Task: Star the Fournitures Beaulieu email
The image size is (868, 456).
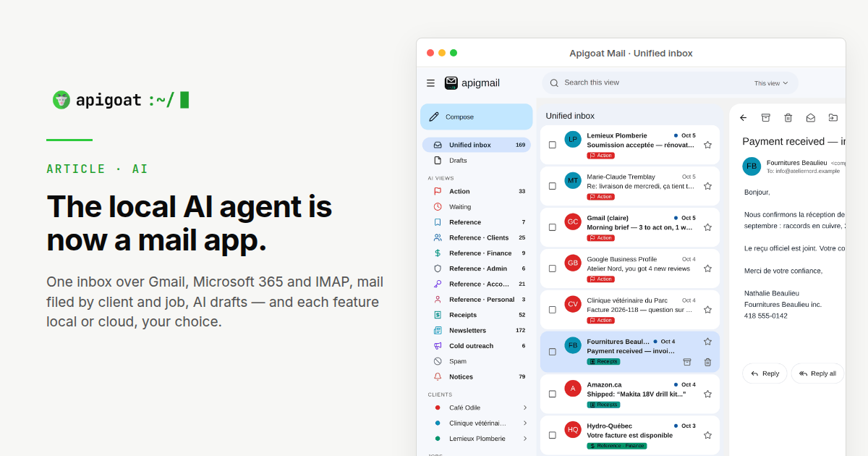Action: (707, 342)
